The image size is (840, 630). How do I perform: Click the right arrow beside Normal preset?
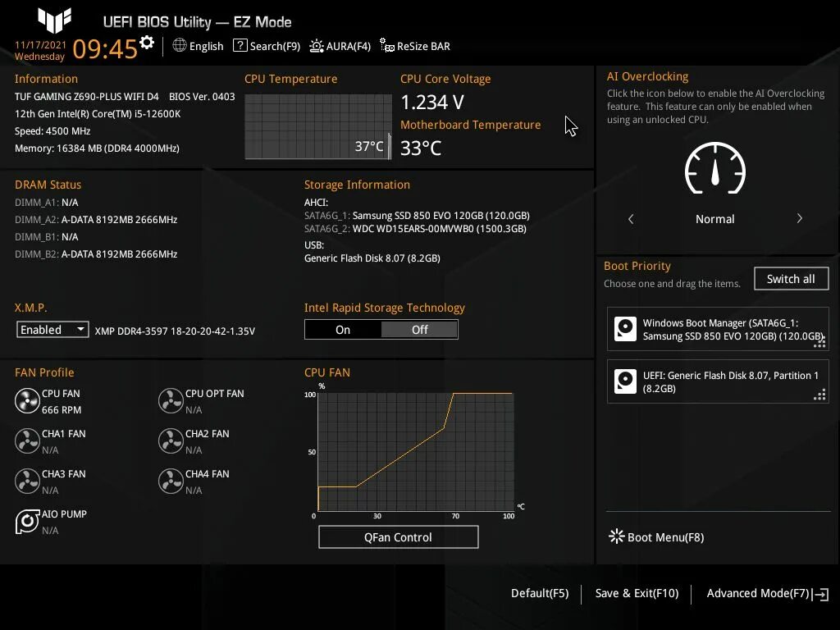[799, 219]
